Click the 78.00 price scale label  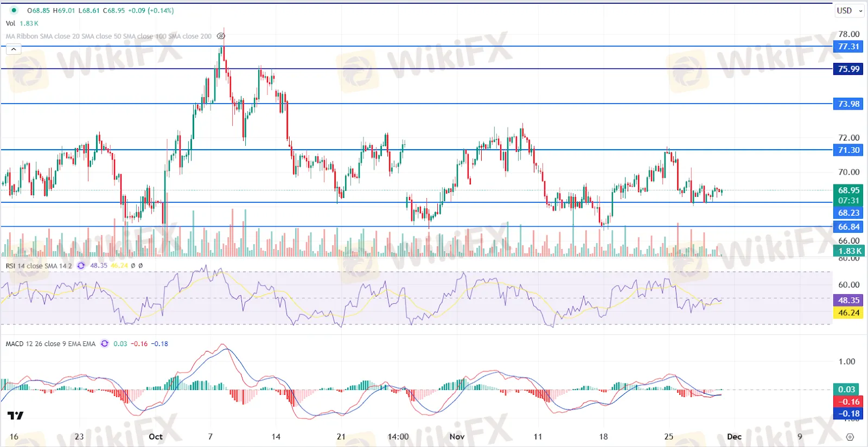coord(849,34)
